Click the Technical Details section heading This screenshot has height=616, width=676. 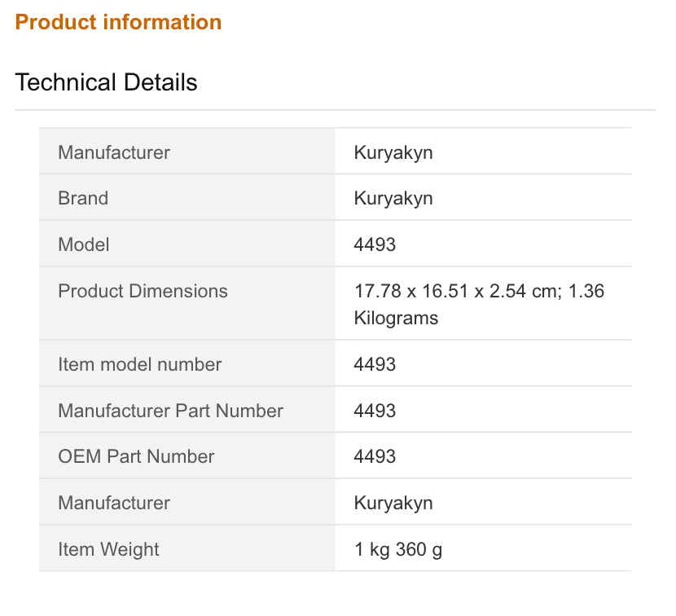(x=106, y=82)
